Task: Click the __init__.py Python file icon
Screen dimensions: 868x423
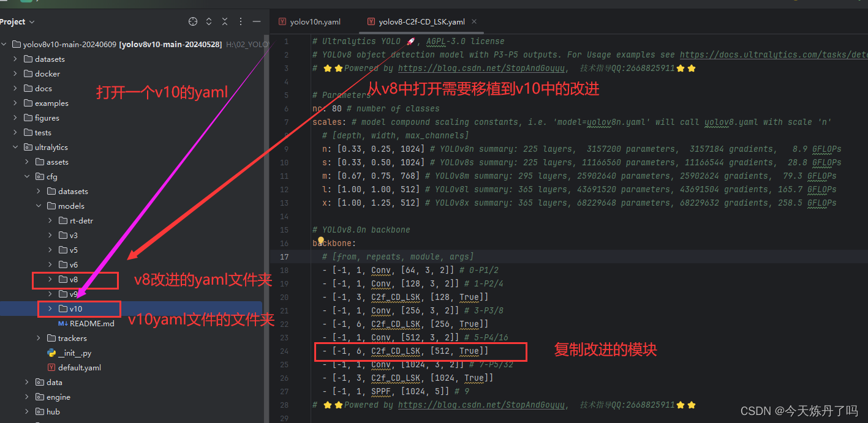Action: (51, 353)
